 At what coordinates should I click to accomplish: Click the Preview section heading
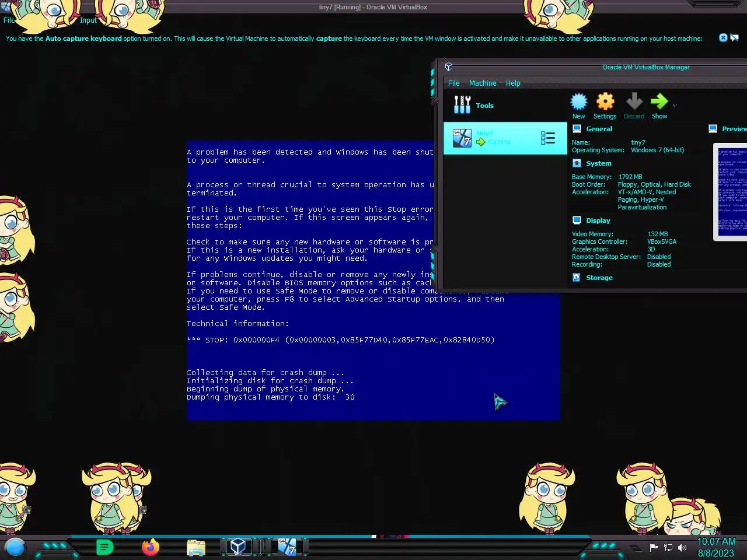coord(734,129)
